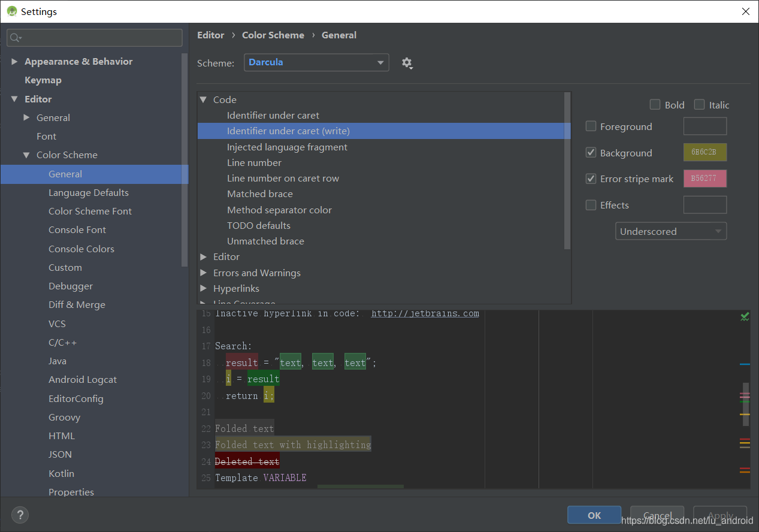Collapse the Editor section in sidebar
This screenshot has width=759, height=532.
pyautogui.click(x=14, y=99)
